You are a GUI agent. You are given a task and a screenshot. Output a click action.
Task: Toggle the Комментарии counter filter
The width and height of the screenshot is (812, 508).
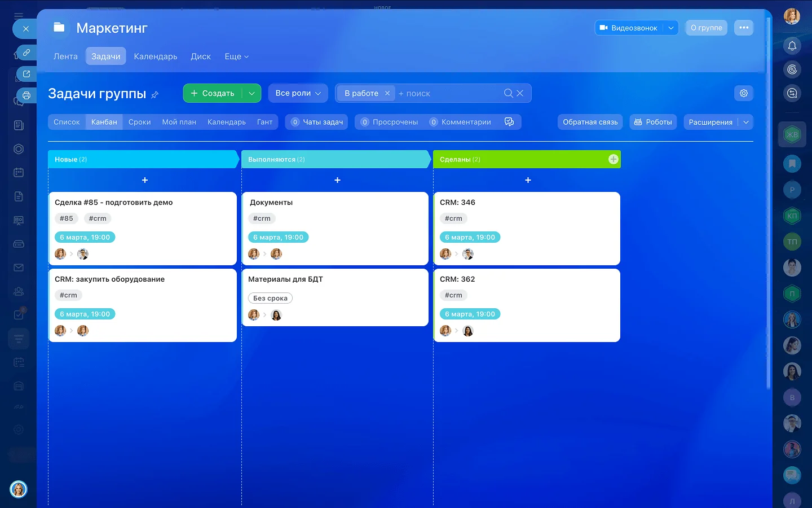point(460,122)
